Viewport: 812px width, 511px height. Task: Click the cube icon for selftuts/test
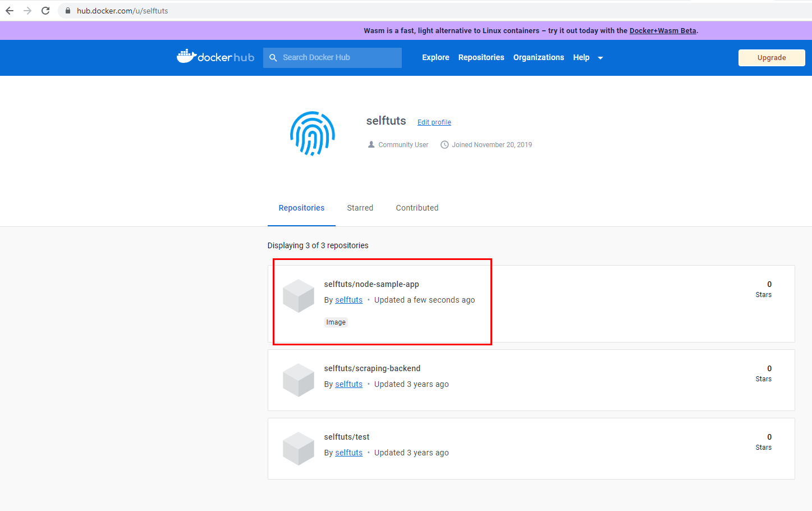click(299, 449)
